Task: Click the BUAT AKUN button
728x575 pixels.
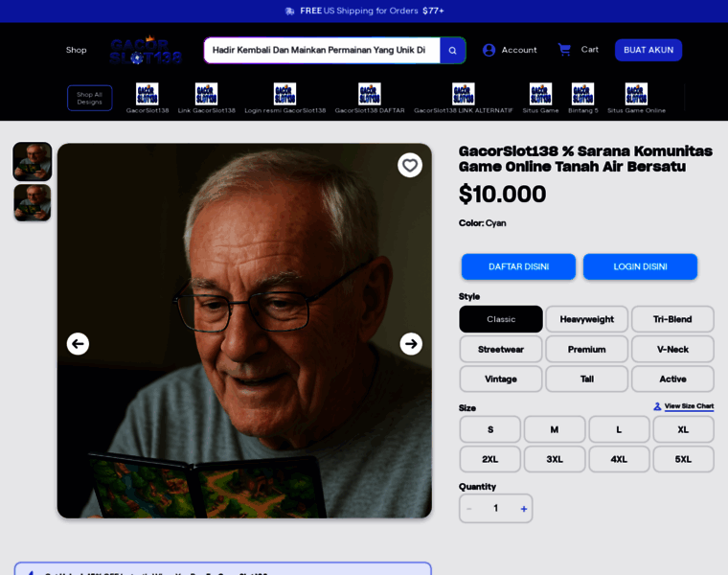Action: (x=648, y=50)
